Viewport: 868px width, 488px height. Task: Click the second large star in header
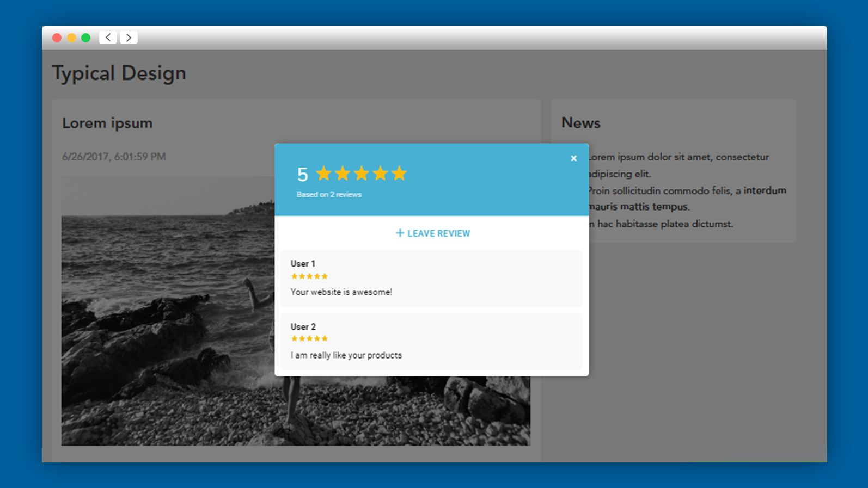pyautogui.click(x=343, y=174)
